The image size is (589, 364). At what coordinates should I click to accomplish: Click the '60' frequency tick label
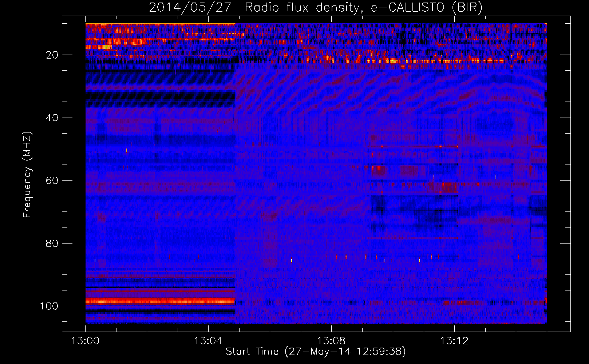pos(52,181)
